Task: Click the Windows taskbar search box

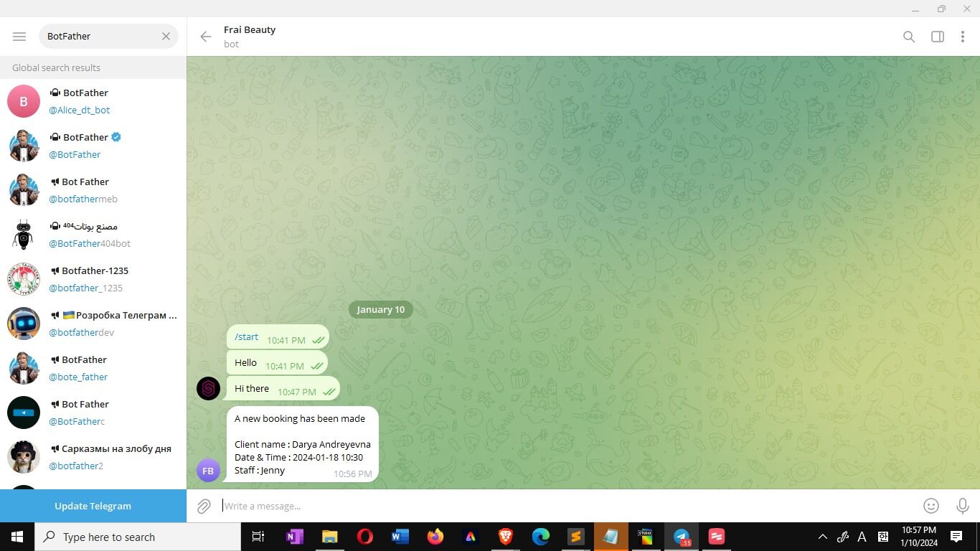Action: 138,537
